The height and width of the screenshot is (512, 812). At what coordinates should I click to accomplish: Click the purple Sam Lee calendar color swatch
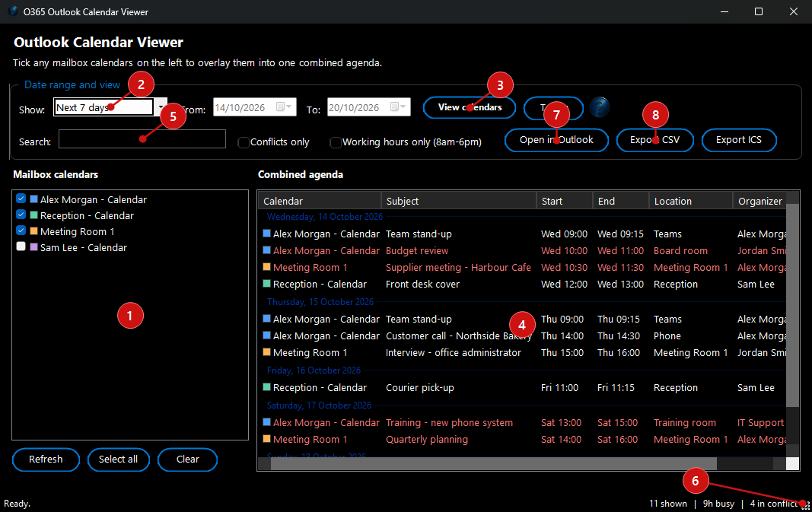click(x=33, y=247)
